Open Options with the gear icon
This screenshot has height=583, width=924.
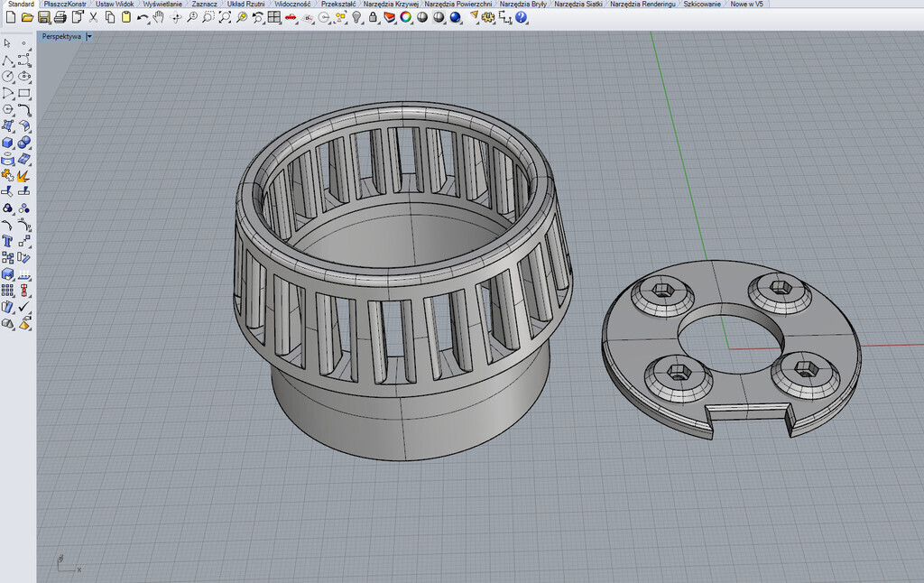[488, 17]
